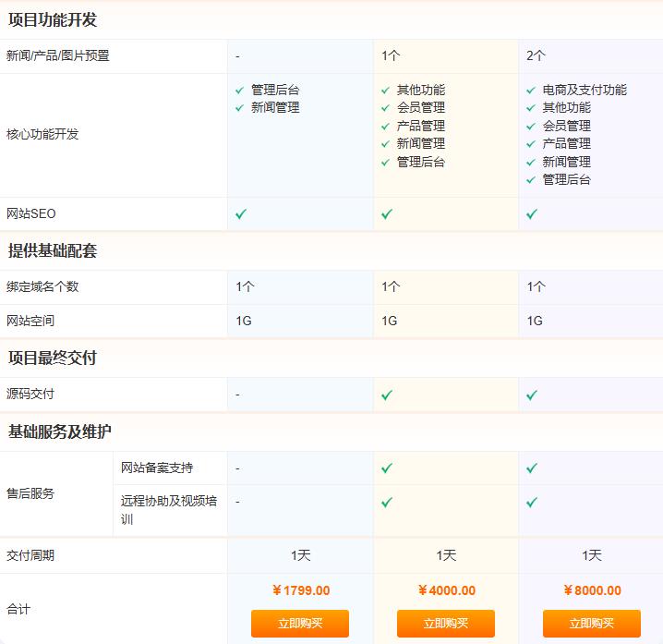The image size is (663, 644).
Task: Select the 网站SEO checkmark in ¥4000 plan column
Action: click(x=387, y=214)
